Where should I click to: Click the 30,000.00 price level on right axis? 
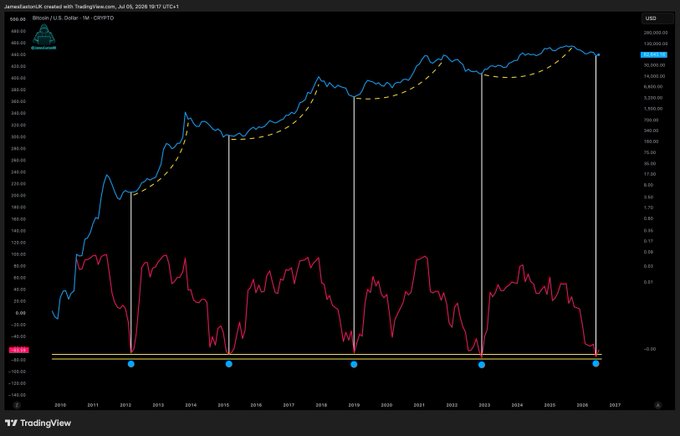coord(654,65)
